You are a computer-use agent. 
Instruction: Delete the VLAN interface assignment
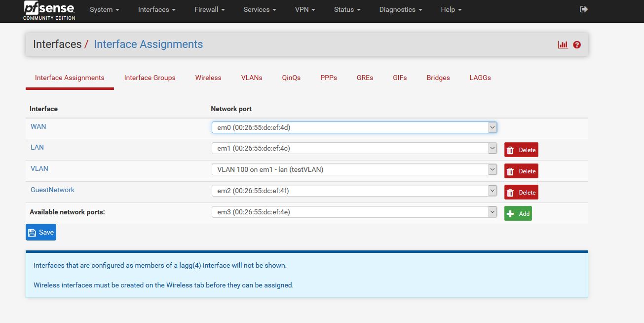coord(521,171)
